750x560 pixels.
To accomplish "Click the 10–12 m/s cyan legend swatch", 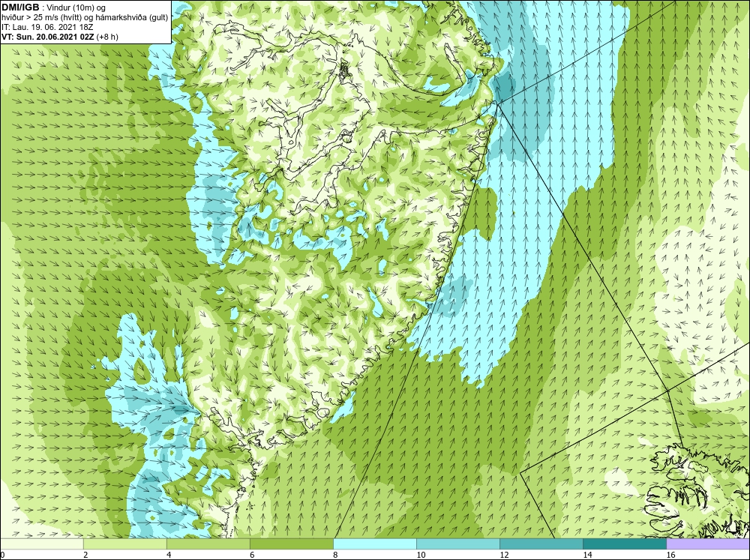I will click(x=458, y=544).
